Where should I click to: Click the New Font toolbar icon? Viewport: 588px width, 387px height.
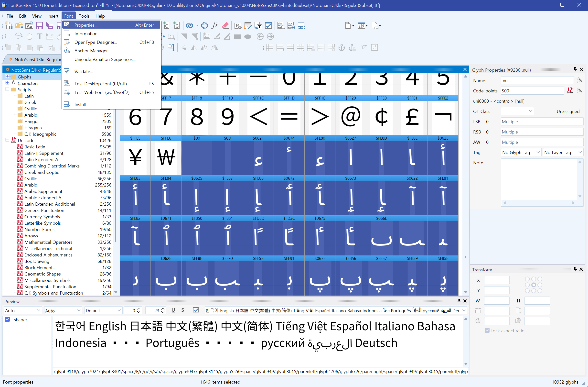tap(9, 25)
